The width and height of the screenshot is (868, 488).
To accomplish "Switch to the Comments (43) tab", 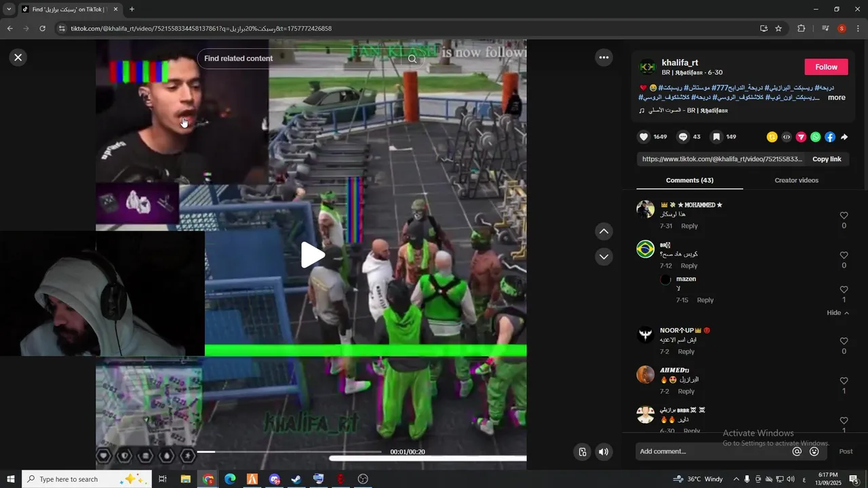I will (690, 180).
